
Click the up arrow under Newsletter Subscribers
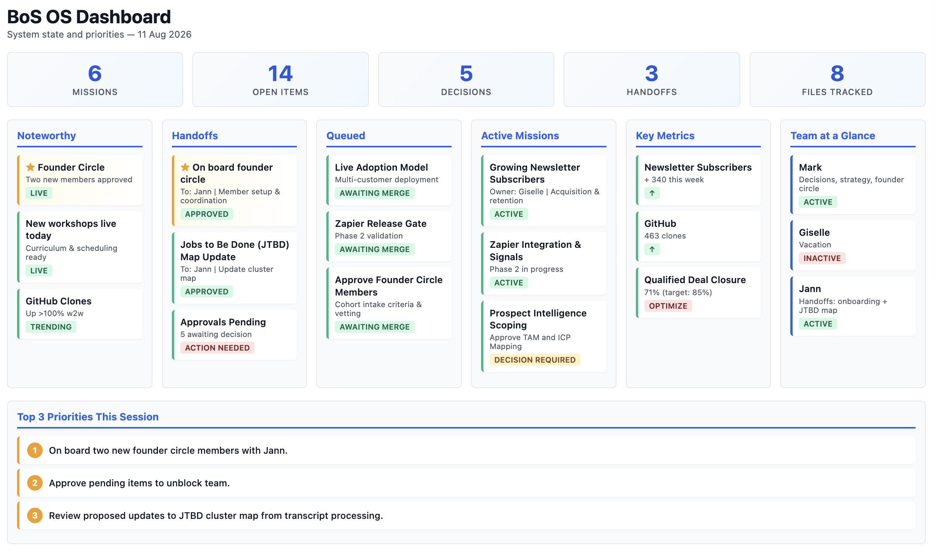point(652,193)
